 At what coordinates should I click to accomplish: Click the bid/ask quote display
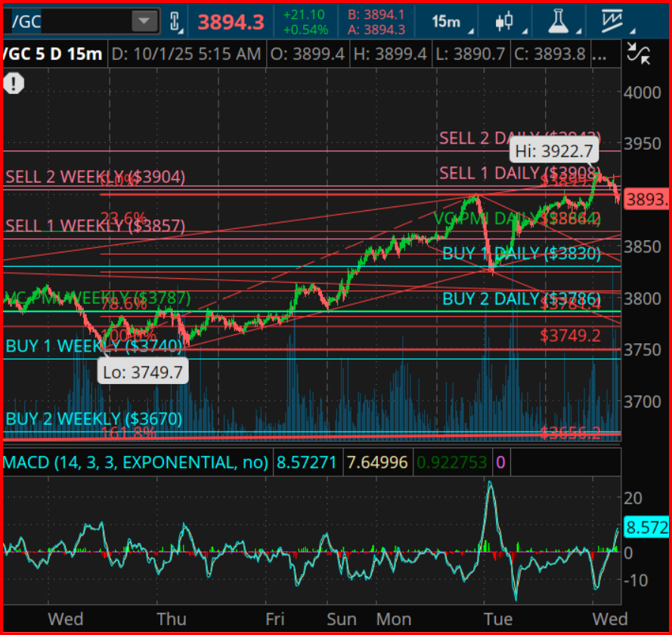pyautogui.click(x=376, y=22)
